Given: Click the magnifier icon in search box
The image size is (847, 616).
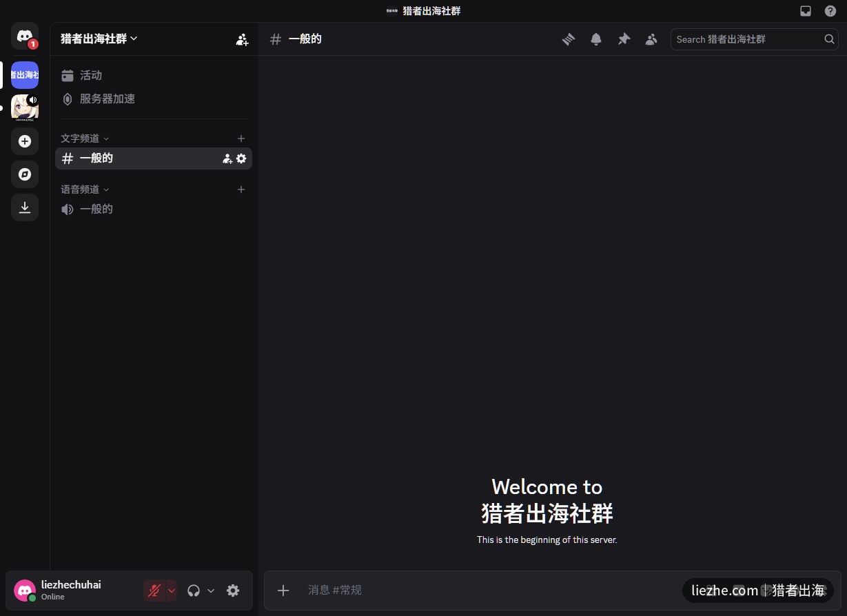Looking at the screenshot, I should click(829, 39).
